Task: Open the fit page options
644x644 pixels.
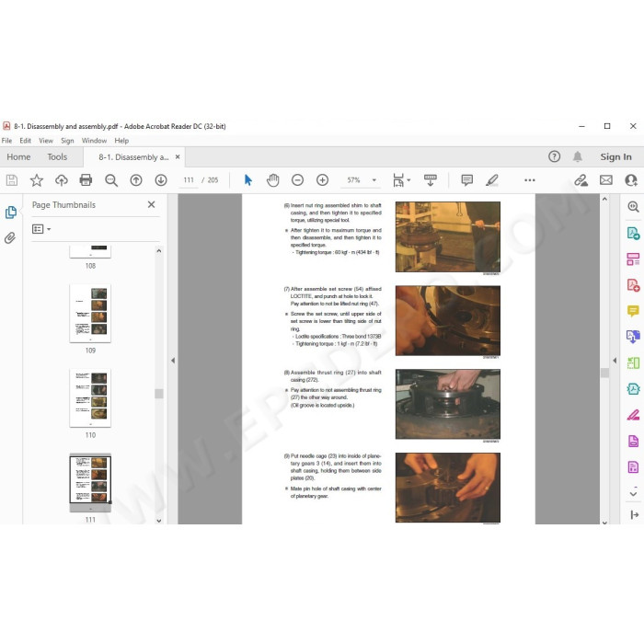Action: click(x=401, y=180)
